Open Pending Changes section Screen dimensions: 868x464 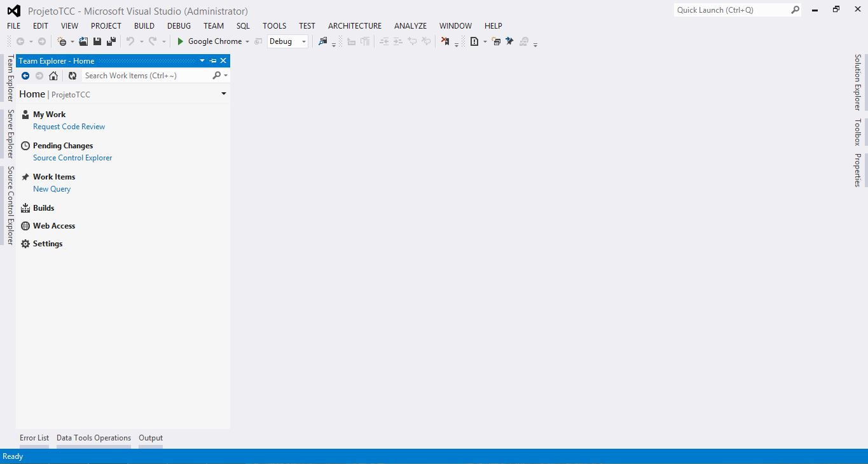click(63, 146)
